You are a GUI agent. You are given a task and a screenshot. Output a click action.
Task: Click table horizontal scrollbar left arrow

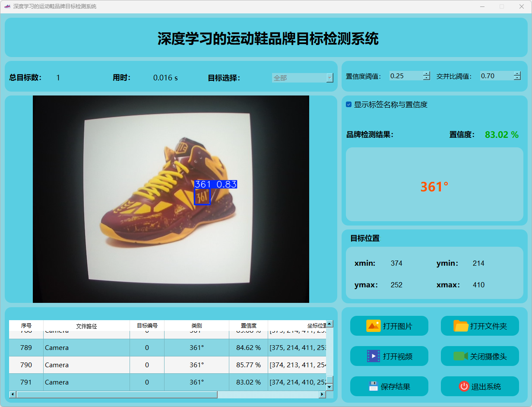[13, 394]
